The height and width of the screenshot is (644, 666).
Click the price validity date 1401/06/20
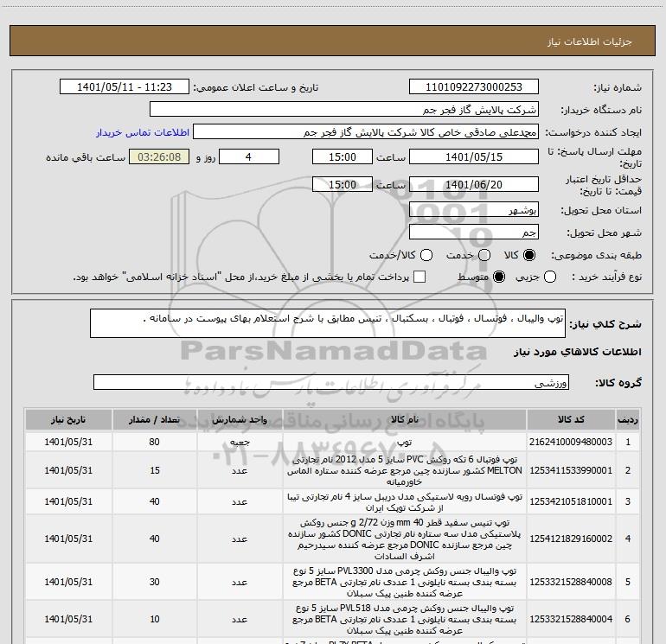[x=474, y=184]
